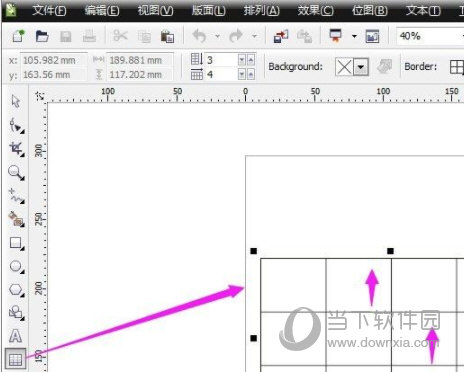Image resolution: width=464 pixels, height=372 pixels.
Task: Open the 位图(B) menu
Action: (369, 11)
